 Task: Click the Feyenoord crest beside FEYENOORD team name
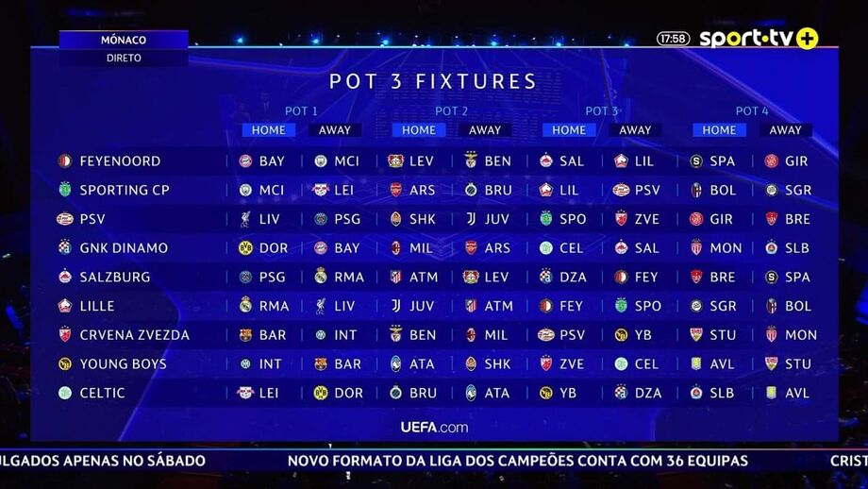click(64, 161)
